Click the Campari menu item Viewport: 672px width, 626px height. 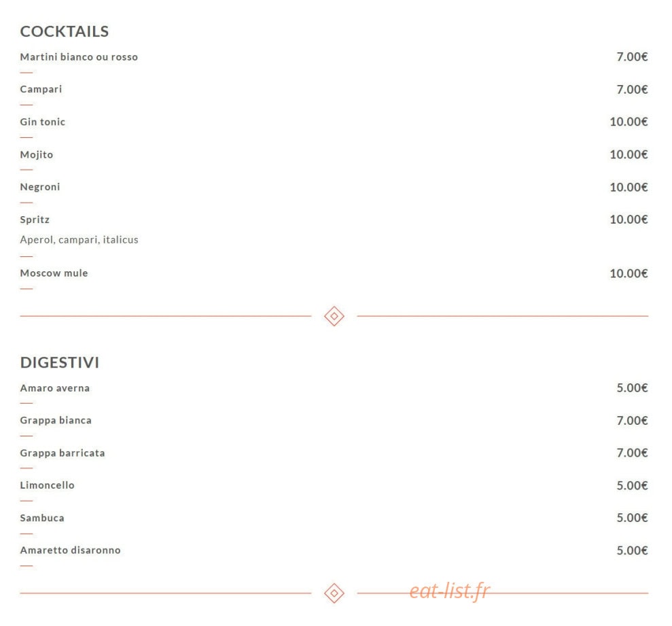[x=41, y=89]
